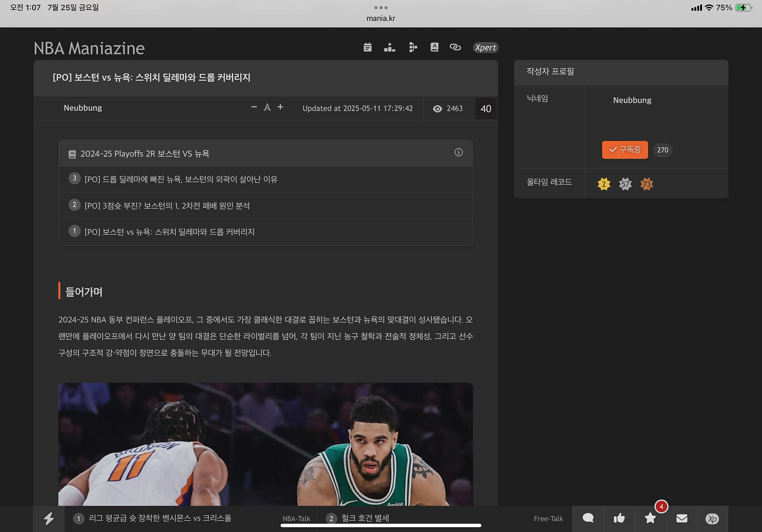
Task: Open the calendar schedule icon
Action: 368,48
